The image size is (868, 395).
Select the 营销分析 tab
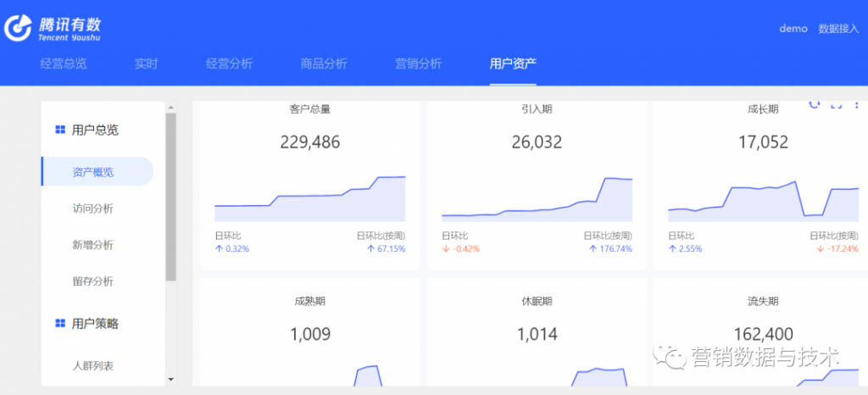tap(418, 64)
